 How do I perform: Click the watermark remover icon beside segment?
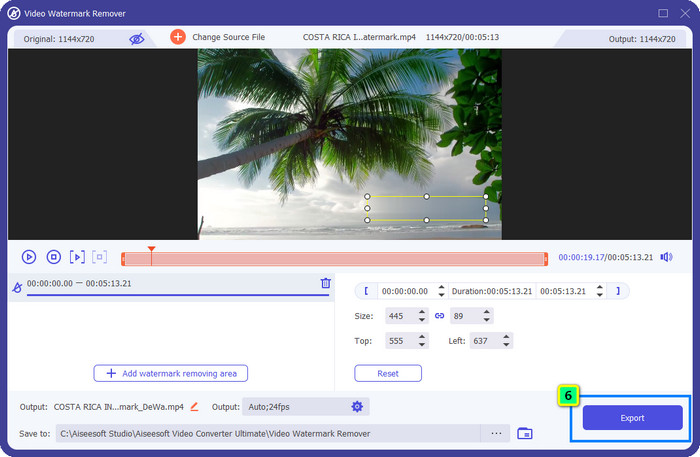point(17,287)
